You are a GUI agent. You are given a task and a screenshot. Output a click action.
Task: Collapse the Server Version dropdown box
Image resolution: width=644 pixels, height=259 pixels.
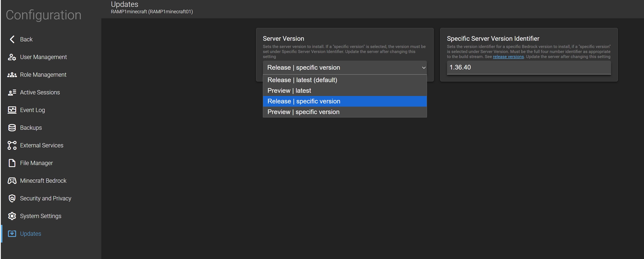345,67
